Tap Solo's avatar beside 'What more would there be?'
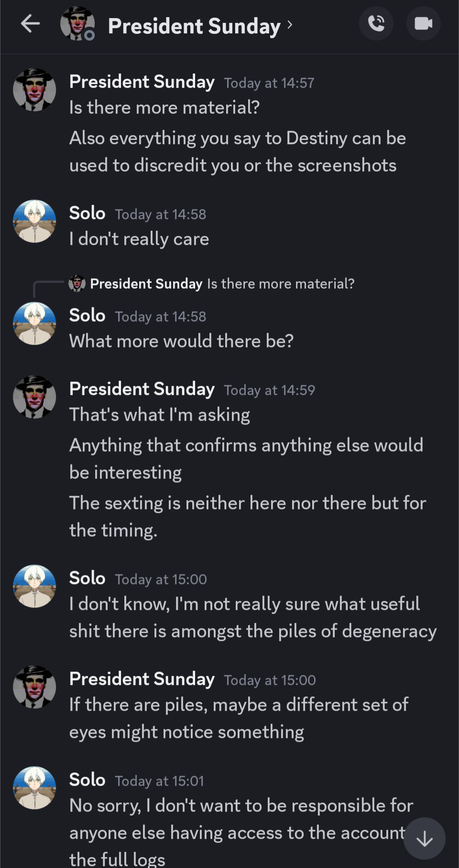 tap(34, 324)
